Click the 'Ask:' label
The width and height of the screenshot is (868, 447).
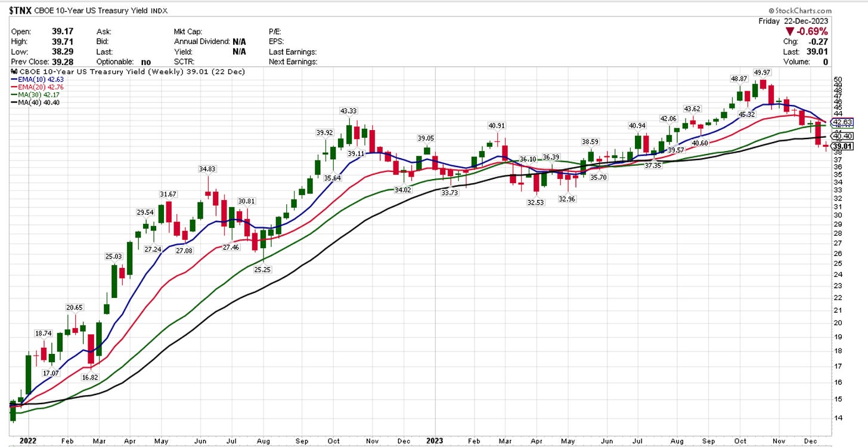104,31
